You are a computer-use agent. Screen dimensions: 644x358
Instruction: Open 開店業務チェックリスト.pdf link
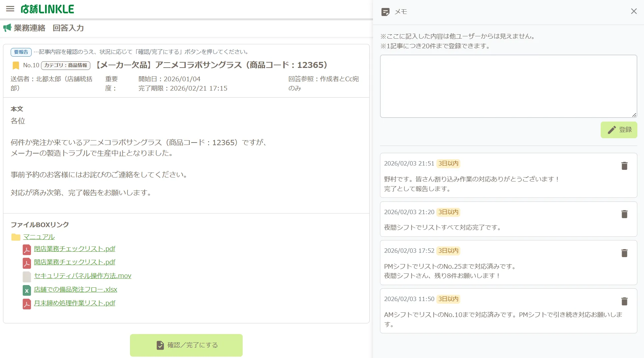(x=74, y=262)
